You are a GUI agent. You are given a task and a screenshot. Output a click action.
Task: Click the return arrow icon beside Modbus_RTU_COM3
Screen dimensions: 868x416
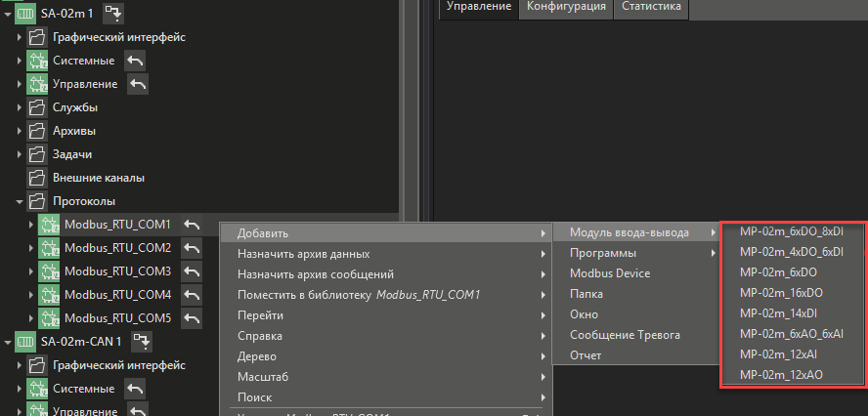(193, 271)
